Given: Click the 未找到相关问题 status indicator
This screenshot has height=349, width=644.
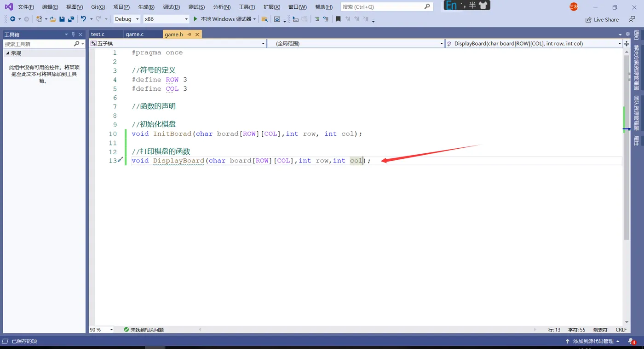Looking at the screenshot, I should (144, 330).
